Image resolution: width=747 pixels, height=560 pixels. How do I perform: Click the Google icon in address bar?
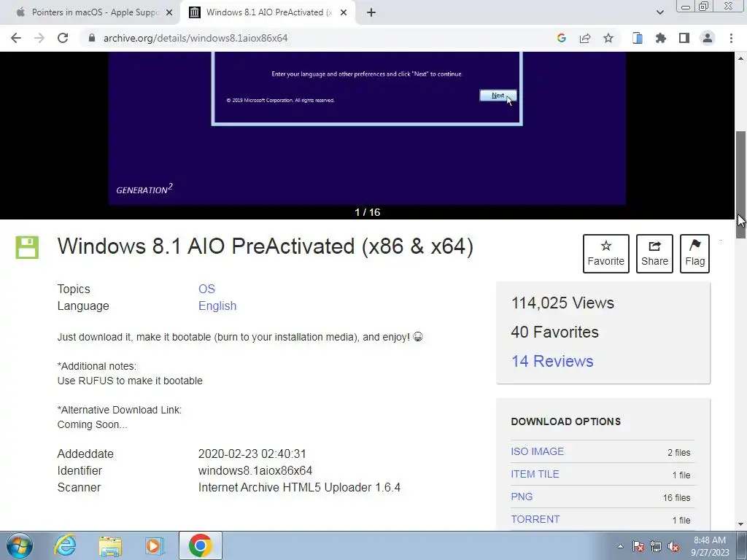(x=562, y=38)
